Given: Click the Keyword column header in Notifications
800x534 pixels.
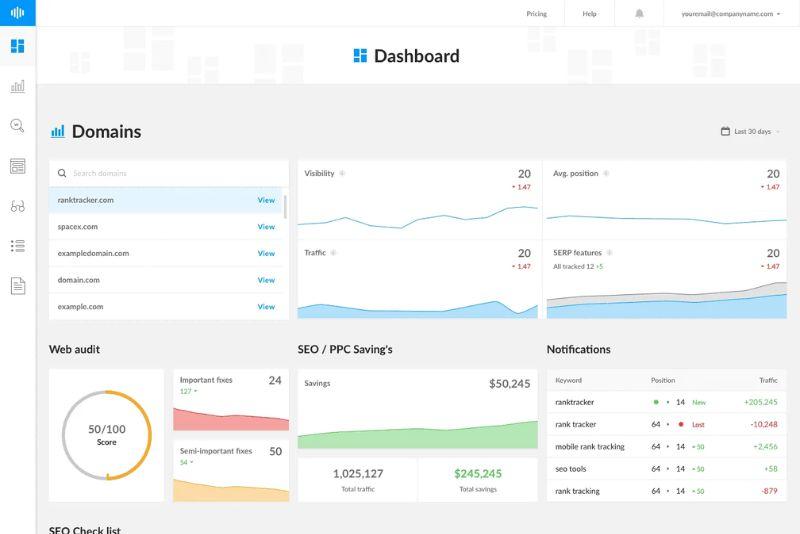Looking at the screenshot, I should click(568, 380).
